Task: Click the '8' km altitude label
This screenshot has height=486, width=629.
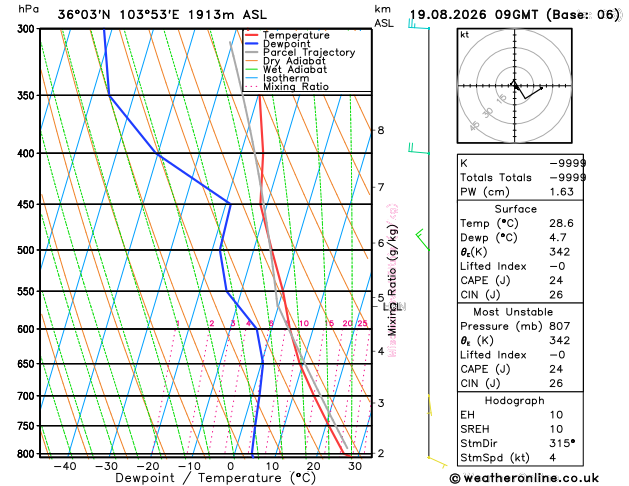Action: coord(381,130)
